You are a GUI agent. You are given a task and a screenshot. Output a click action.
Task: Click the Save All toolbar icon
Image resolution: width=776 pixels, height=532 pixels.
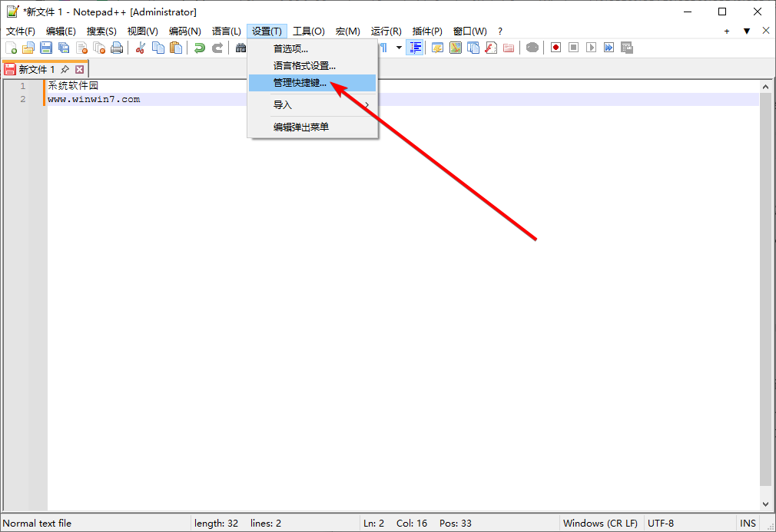pos(64,48)
